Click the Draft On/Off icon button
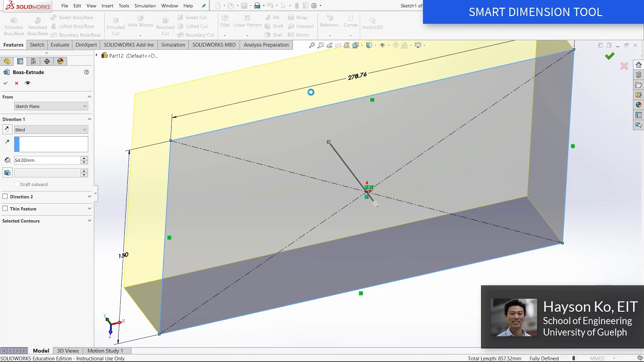 (x=7, y=172)
